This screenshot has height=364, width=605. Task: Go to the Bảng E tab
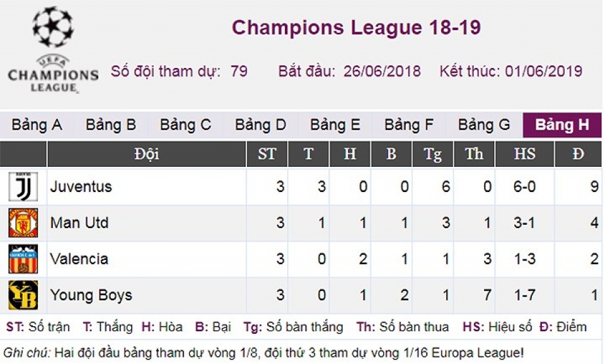[335, 125]
